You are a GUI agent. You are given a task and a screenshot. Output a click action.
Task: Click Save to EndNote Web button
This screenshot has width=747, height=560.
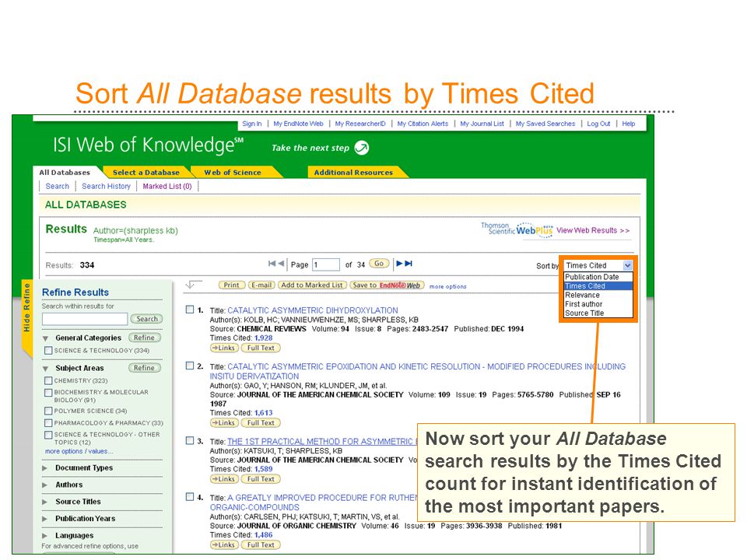click(387, 285)
